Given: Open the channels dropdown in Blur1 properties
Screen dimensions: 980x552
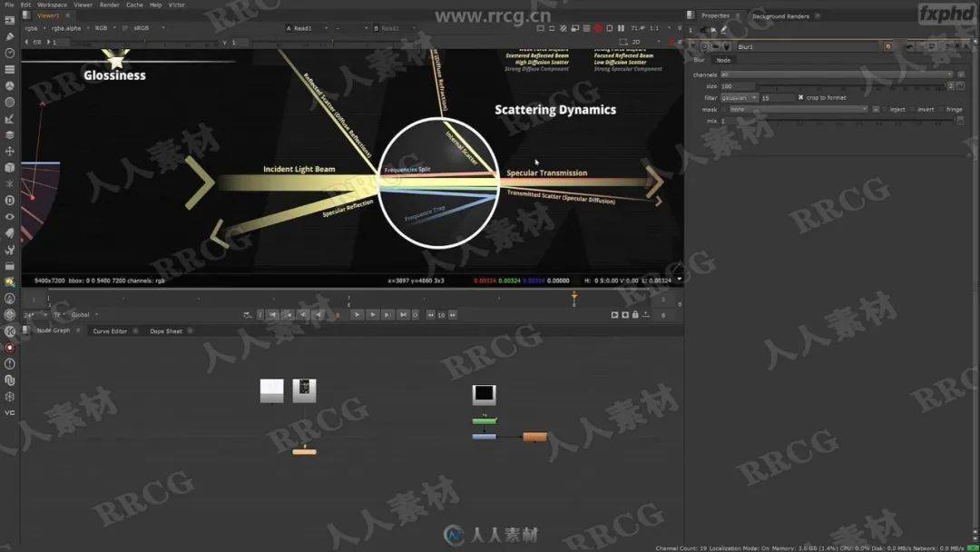Looking at the screenshot, I should click(x=837, y=74).
